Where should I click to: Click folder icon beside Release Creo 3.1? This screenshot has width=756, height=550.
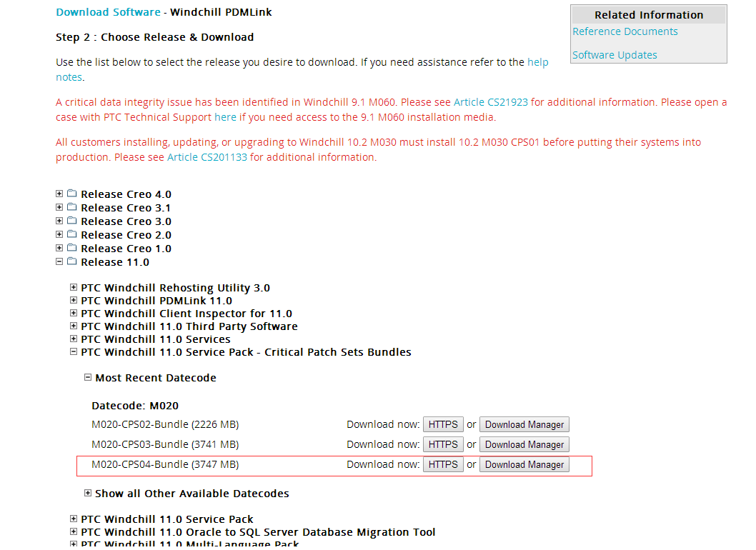point(72,207)
